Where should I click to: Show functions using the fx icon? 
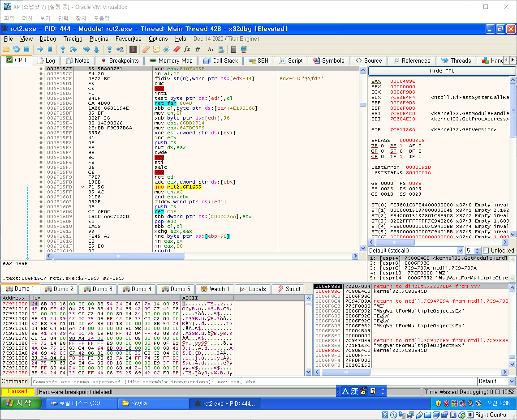pyautogui.click(x=187, y=49)
